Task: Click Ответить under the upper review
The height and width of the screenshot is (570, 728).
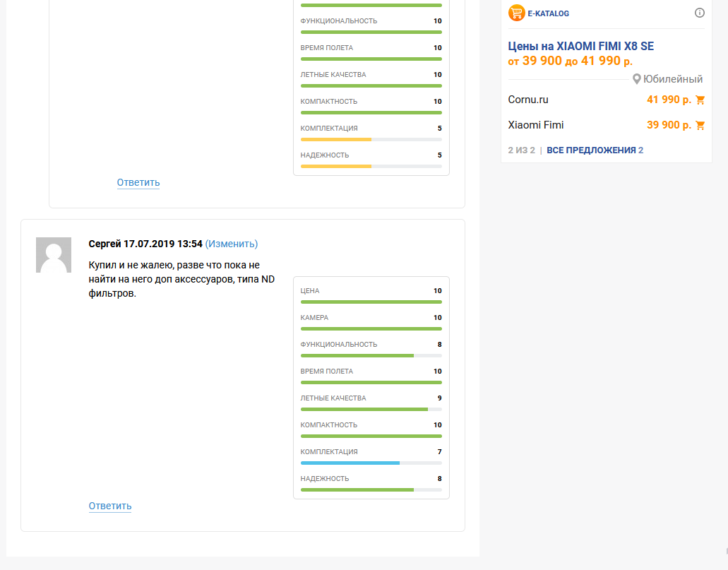Action: click(138, 182)
